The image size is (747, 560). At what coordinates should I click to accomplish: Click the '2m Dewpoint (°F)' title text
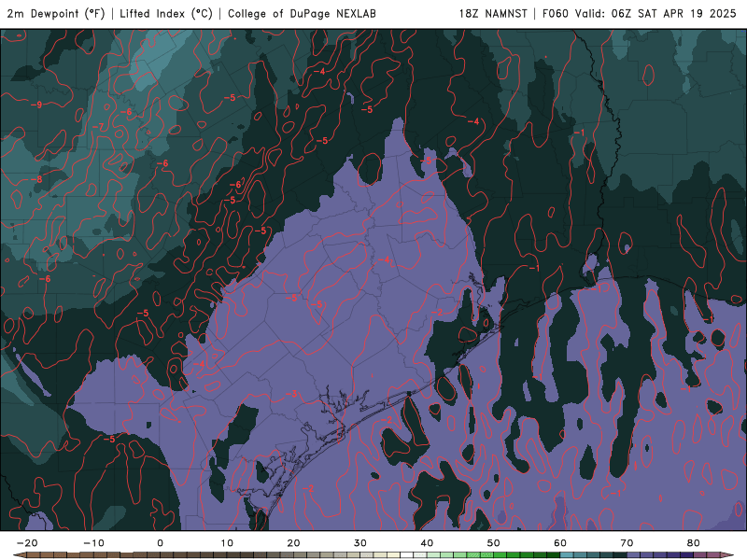(55, 14)
